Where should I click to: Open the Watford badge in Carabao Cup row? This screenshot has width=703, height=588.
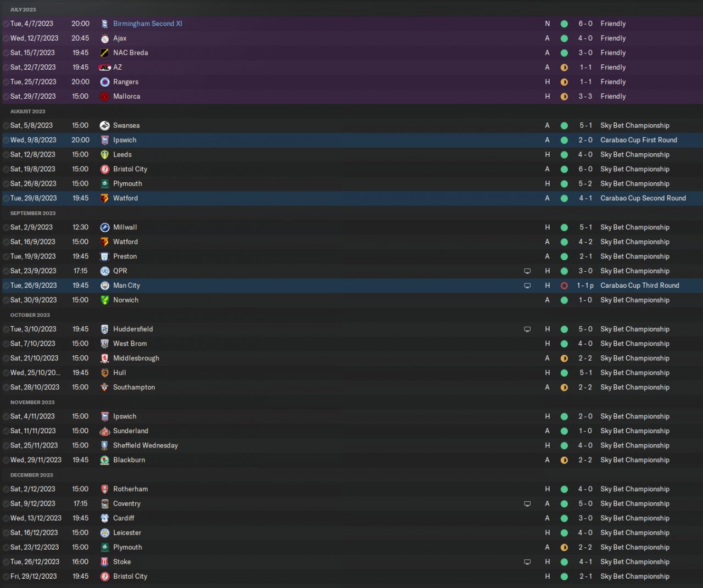[104, 198]
